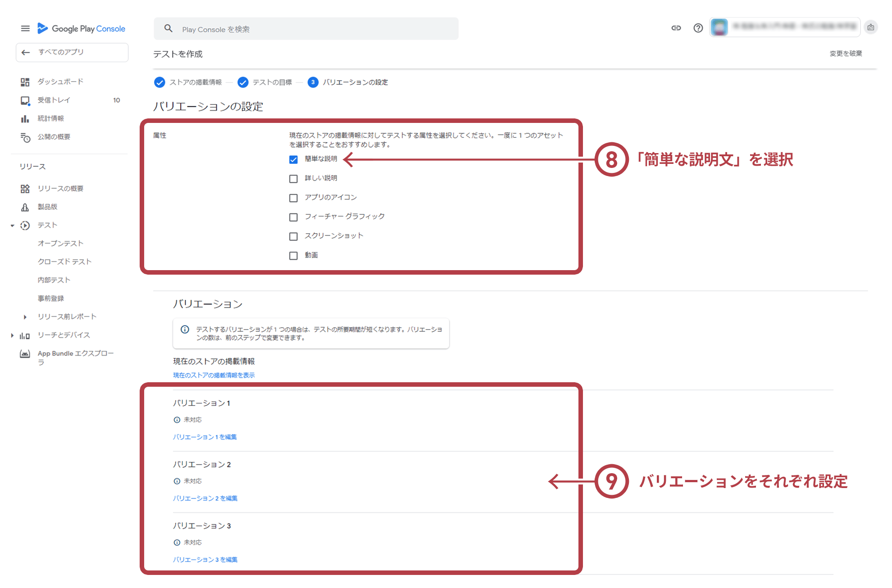Open the help question mark icon
892x588 pixels.
click(698, 28)
